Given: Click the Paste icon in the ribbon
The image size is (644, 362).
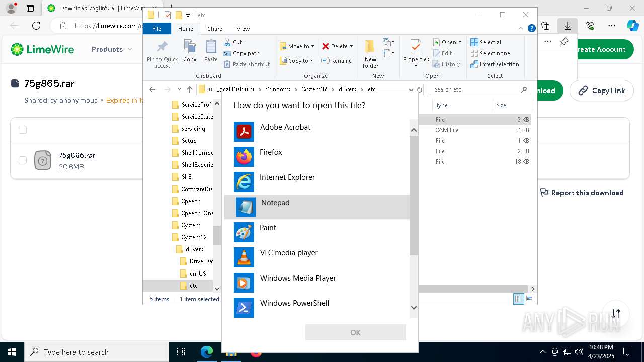Looking at the screenshot, I should 211,51.
